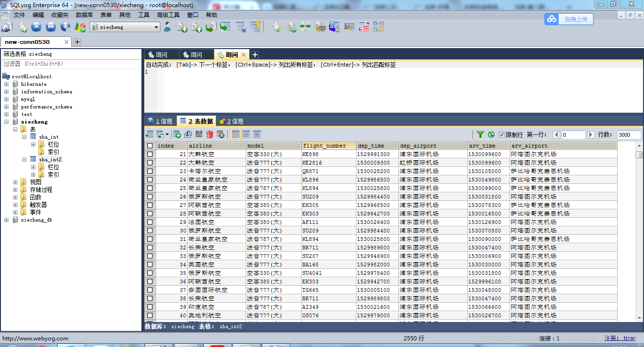Switch to the 3 信息 result tab
The image size is (644, 347).
231,121
